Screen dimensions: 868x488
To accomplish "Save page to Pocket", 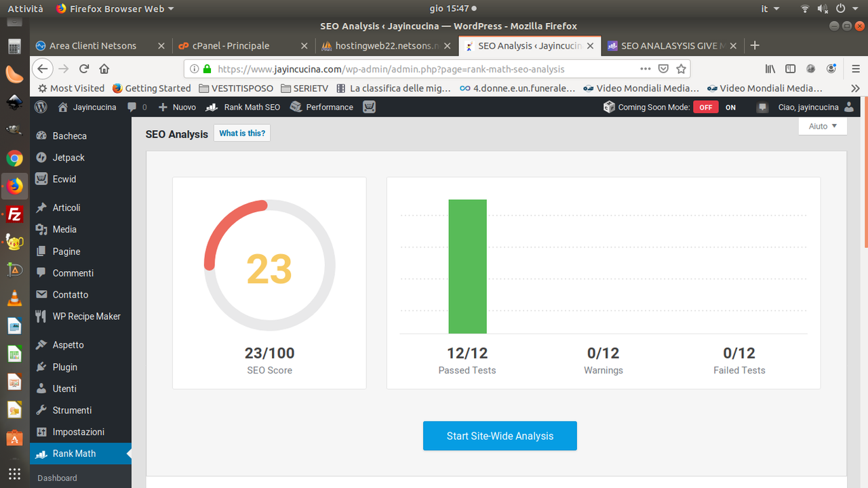I will 664,68.
